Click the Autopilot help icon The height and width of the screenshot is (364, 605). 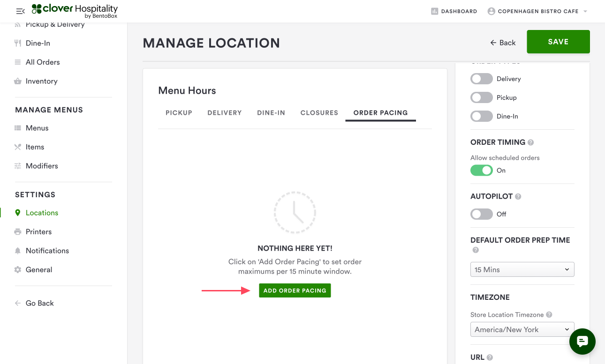click(x=518, y=197)
